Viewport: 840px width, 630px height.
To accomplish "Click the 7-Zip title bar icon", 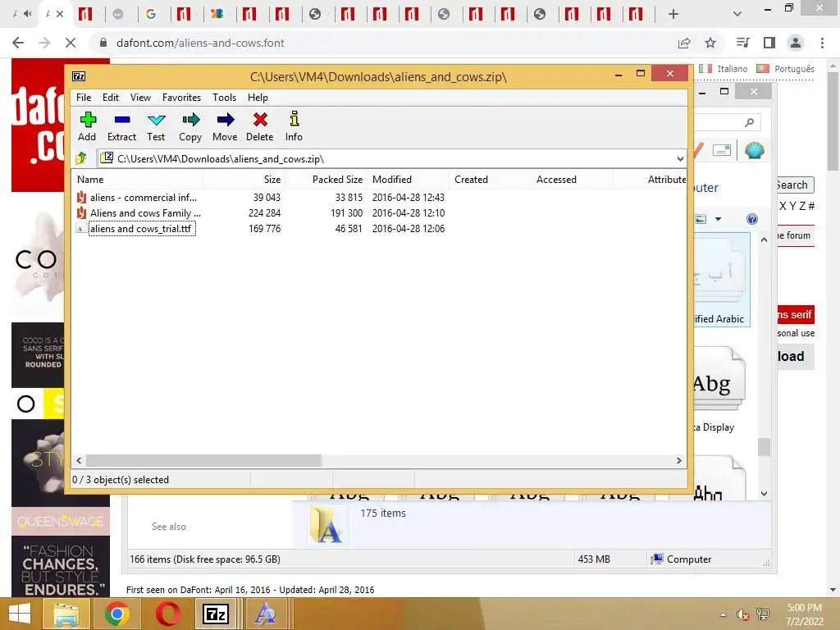I will coord(79,76).
